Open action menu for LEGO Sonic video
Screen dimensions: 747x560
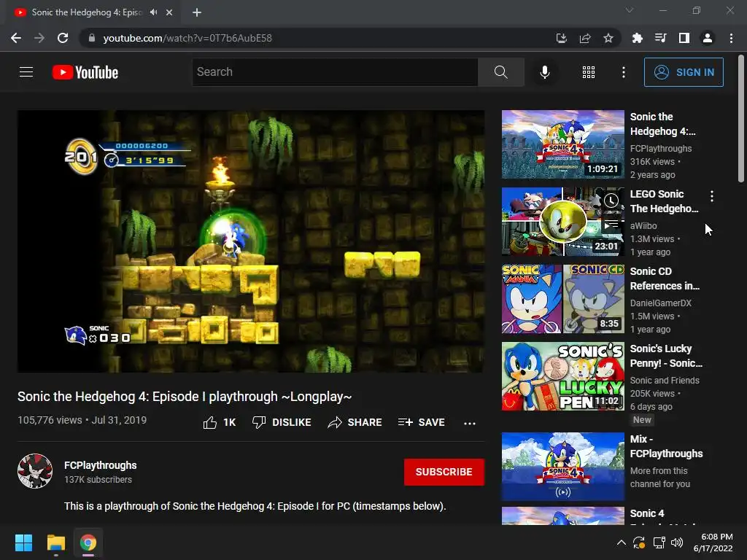712,195
